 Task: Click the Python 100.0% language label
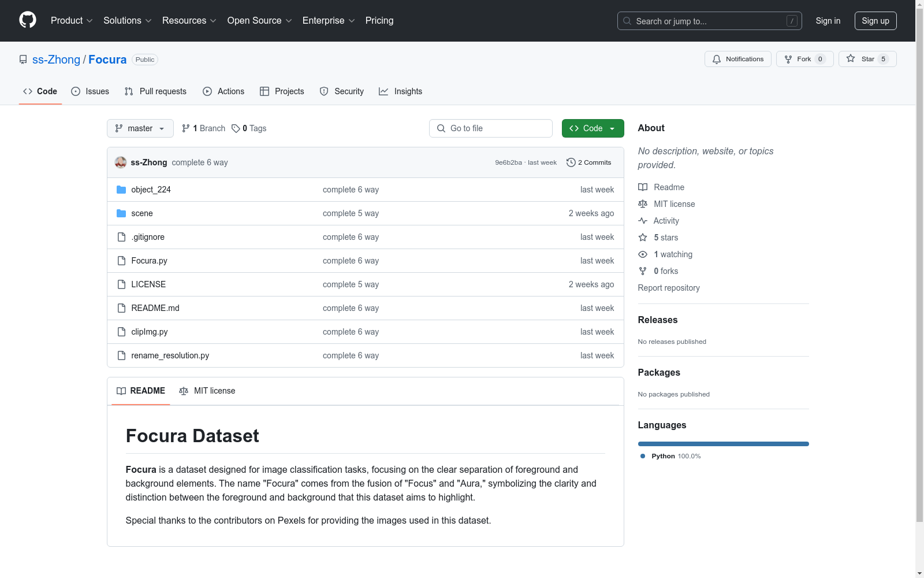(x=676, y=456)
